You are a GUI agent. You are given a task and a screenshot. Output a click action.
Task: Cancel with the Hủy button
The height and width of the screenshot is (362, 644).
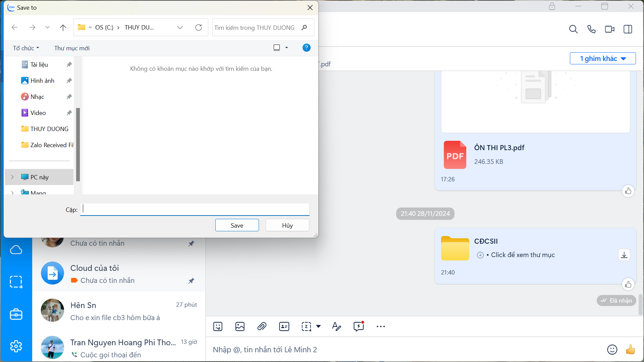pyautogui.click(x=287, y=225)
